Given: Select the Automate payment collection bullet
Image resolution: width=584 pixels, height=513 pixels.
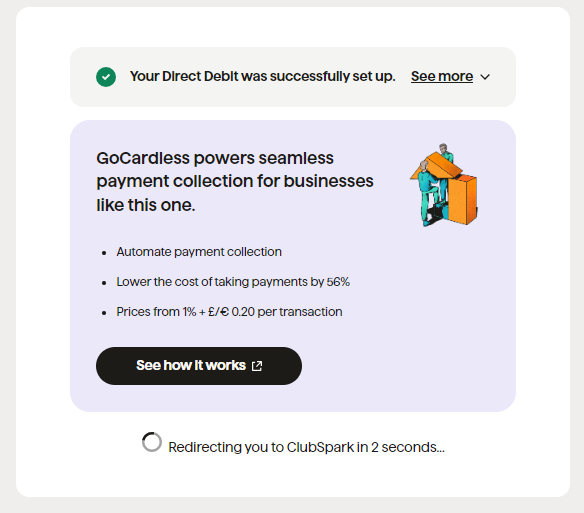Looking at the screenshot, I should 199,252.
